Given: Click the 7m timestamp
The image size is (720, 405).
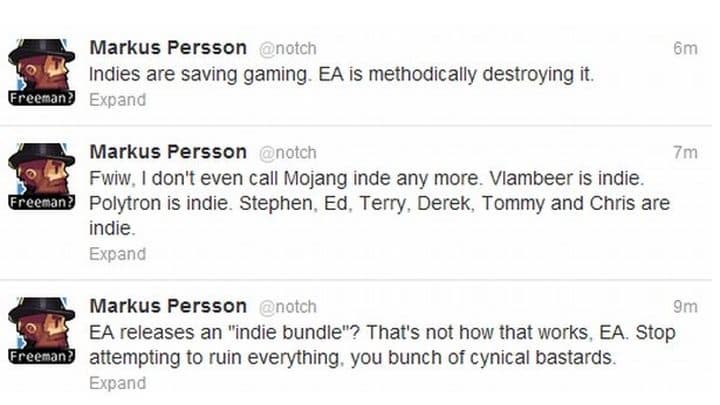Looking at the screenshot, I should pos(685,153).
